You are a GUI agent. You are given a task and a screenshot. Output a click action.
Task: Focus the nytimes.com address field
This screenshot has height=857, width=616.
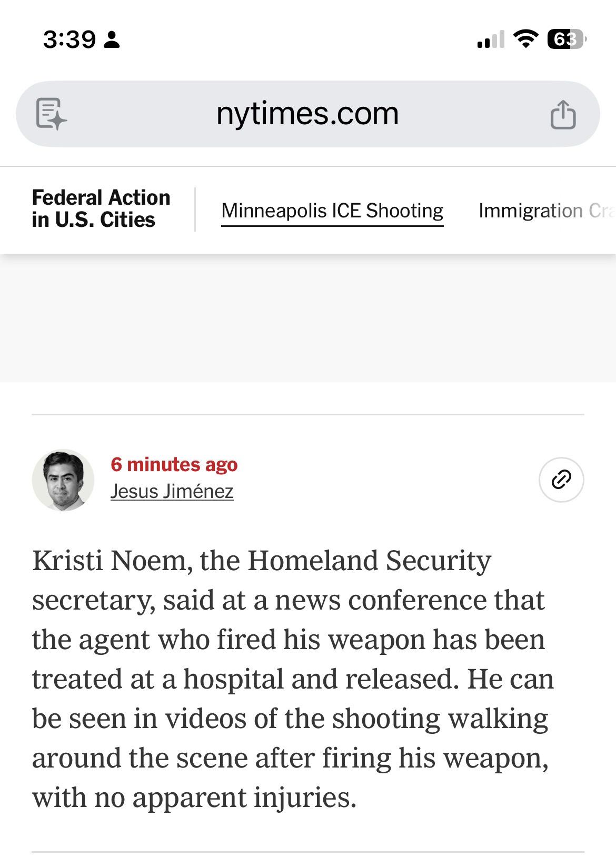307,114
